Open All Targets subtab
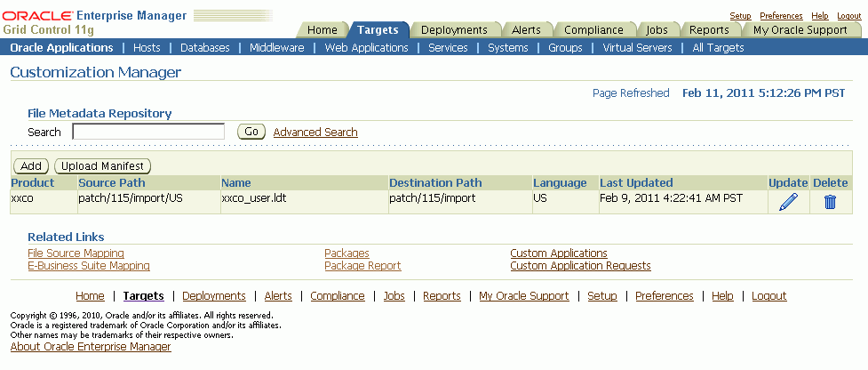868x370 pixels. (718, 48)
